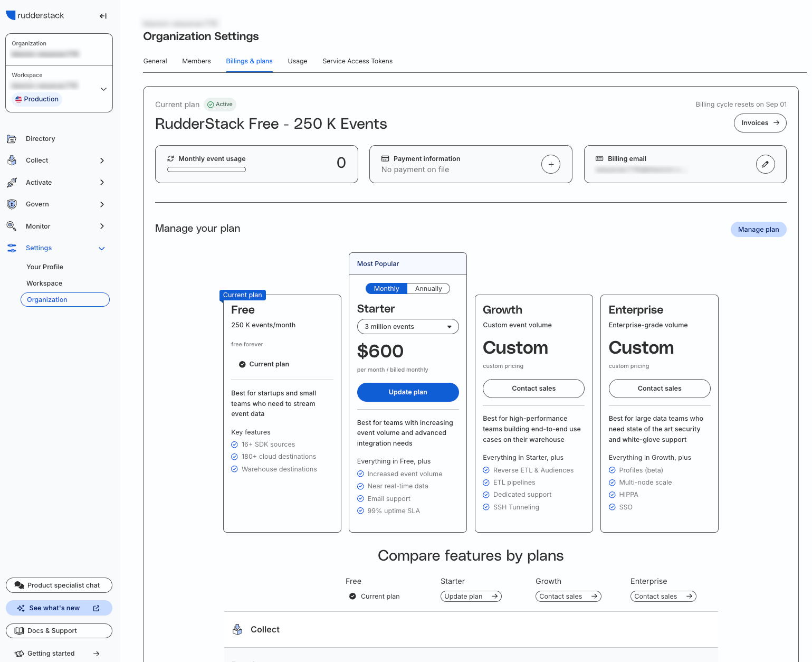The width and height of the screenshot is (812, 662).
Task: Switch to the Usage tab
Action: point(298,61)
